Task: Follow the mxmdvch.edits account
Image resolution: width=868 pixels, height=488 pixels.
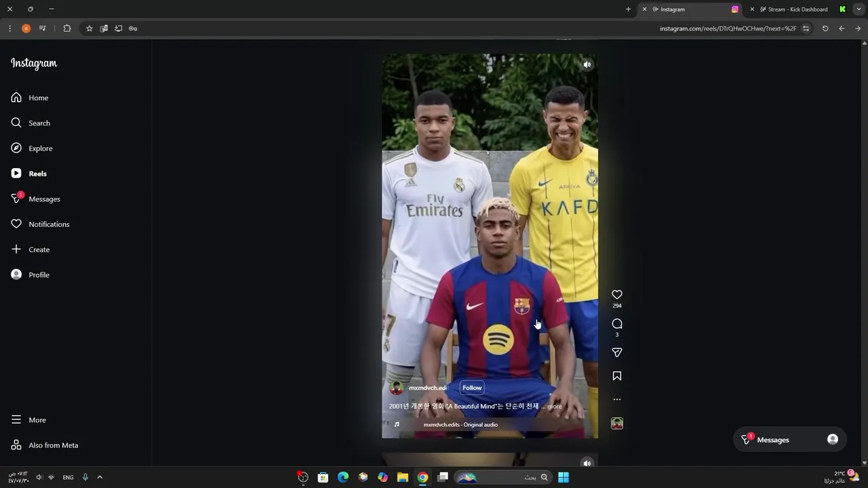Action: (472, 388)
